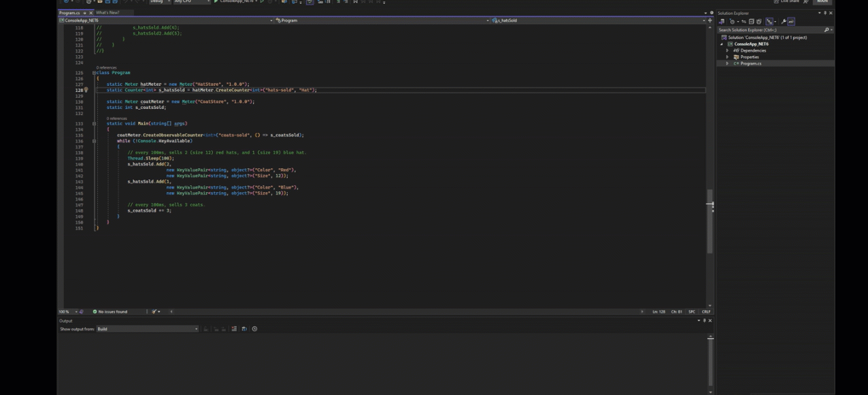Start debugging ConsoleApp_NET6 with the green play button

[x=215, y=2]
